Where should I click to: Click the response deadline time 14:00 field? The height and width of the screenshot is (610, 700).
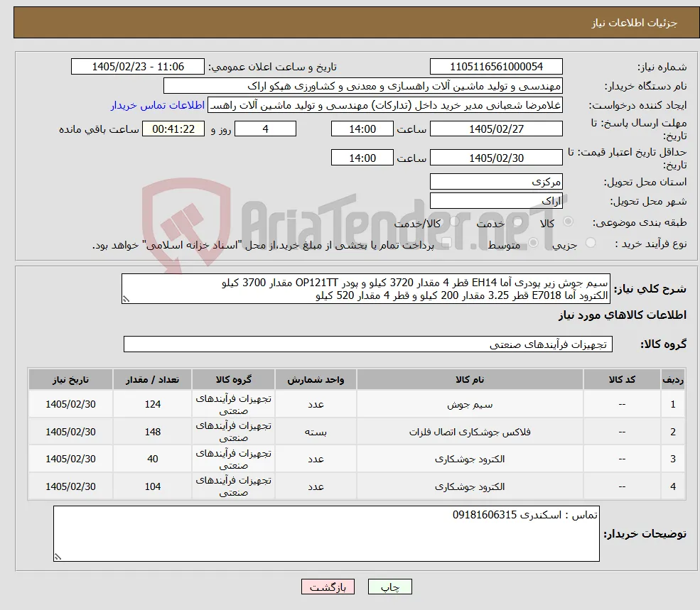click(x=362, y=129)
